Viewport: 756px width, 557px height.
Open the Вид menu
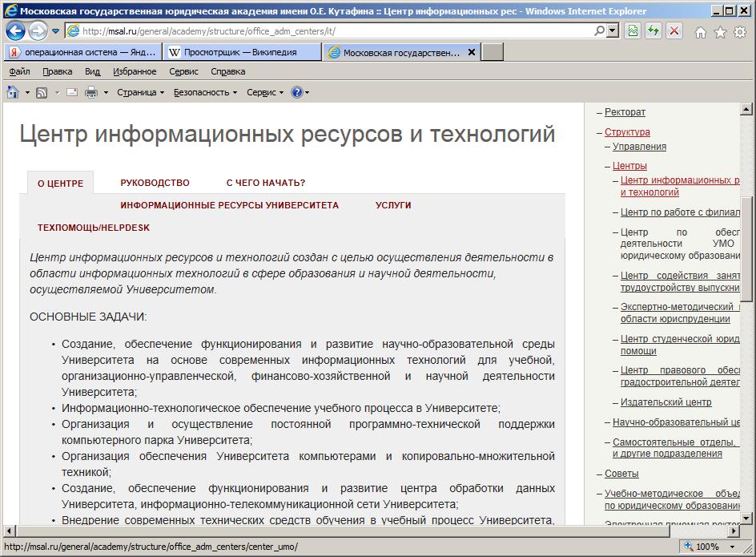click(93, 71)
